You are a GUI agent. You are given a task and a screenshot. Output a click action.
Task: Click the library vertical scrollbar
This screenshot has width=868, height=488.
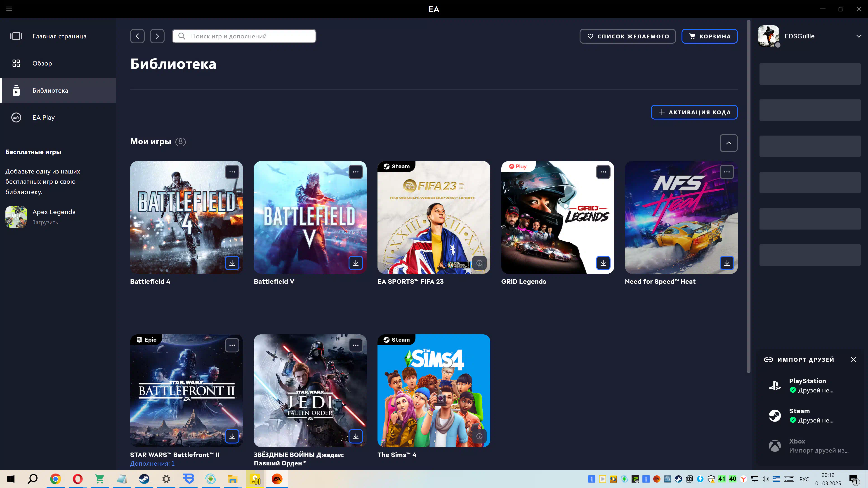click(748, 196)
